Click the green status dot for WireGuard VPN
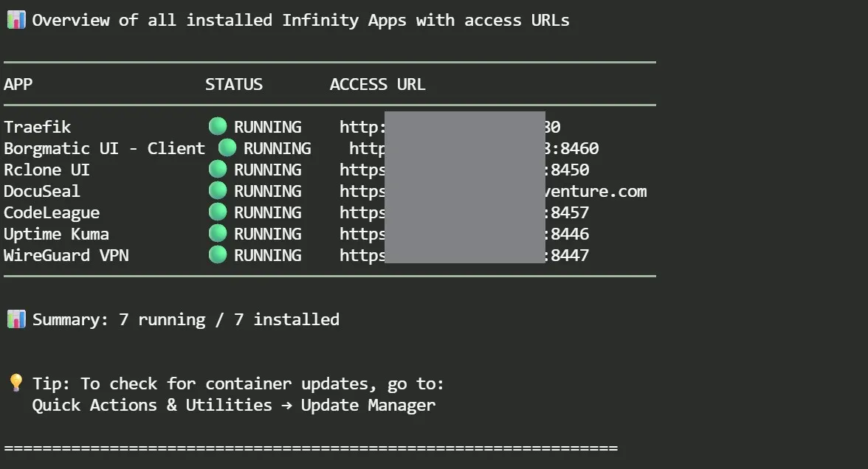Screen dimensions: 868x469 (218, 255)
